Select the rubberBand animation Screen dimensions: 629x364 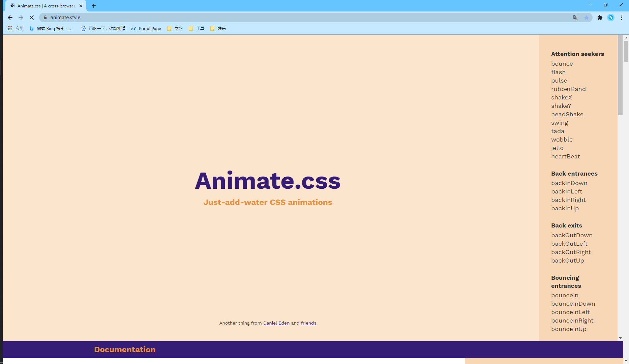pyautogui.click(x=568, y=89)
